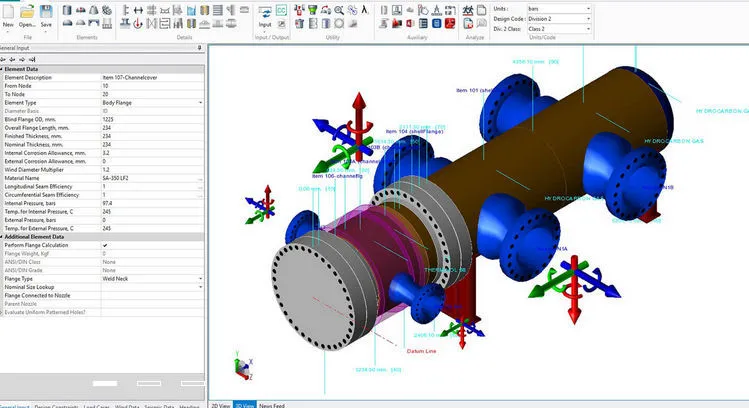Viewport: 749px width, 408px height.
Task: Open the Units dropdown showing bars
Action: pos(587,8)
